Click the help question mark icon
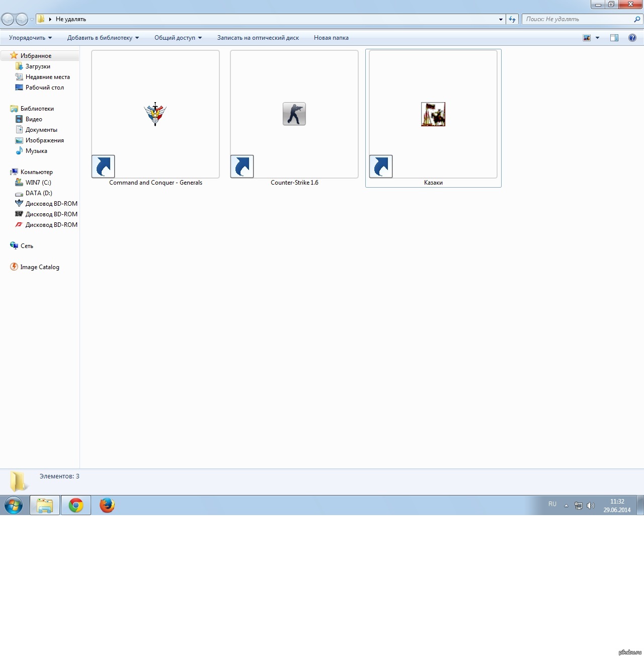 (x=632, y=38)
